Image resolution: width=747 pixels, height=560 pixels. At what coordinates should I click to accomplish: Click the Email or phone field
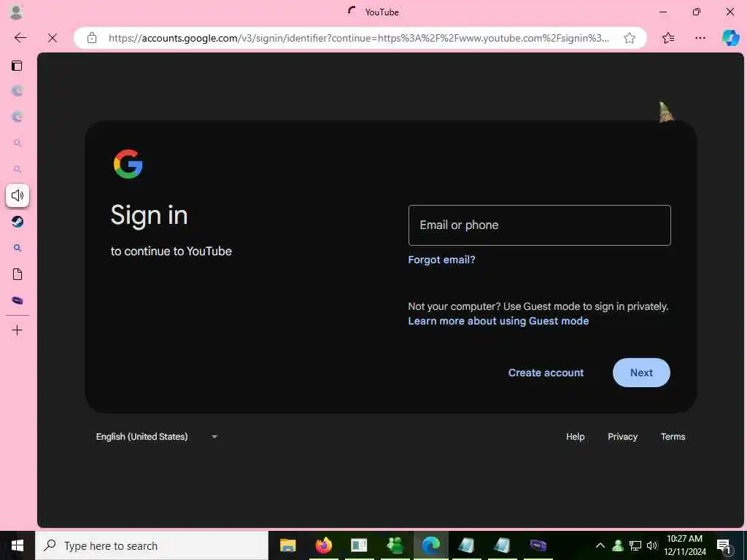click(539, 225)
